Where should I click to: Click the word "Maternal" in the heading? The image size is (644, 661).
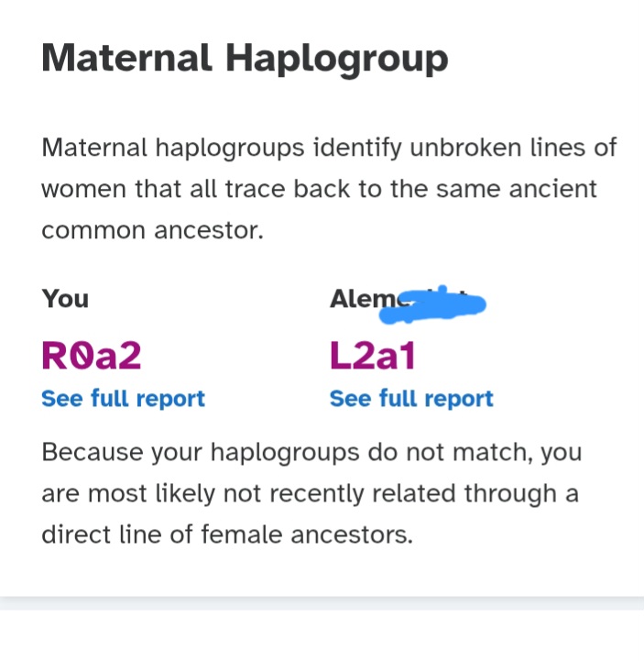click(x=126, y=59)
